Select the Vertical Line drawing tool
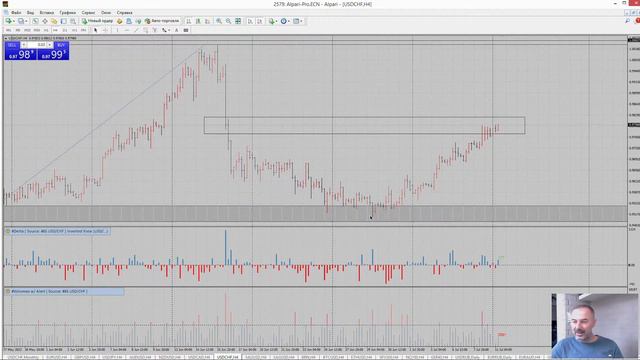Image resolution: width=640 pixels, height=360 pixels. point(117,30)
